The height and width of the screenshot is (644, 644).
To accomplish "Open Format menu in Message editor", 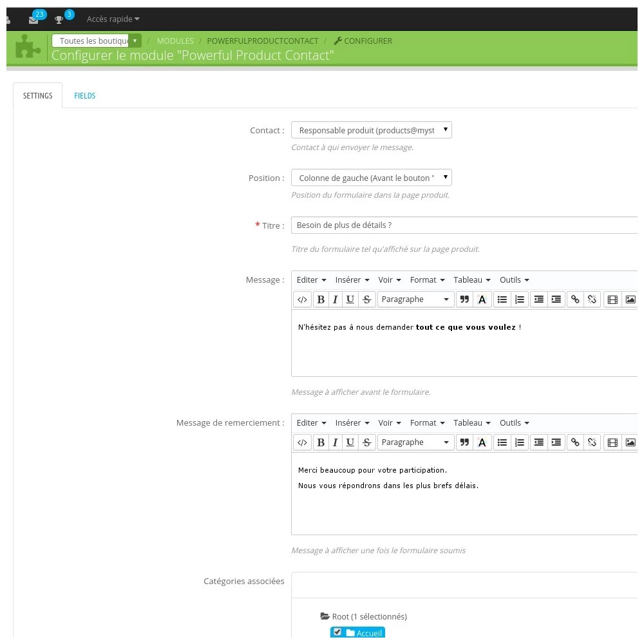I will 427,279.
